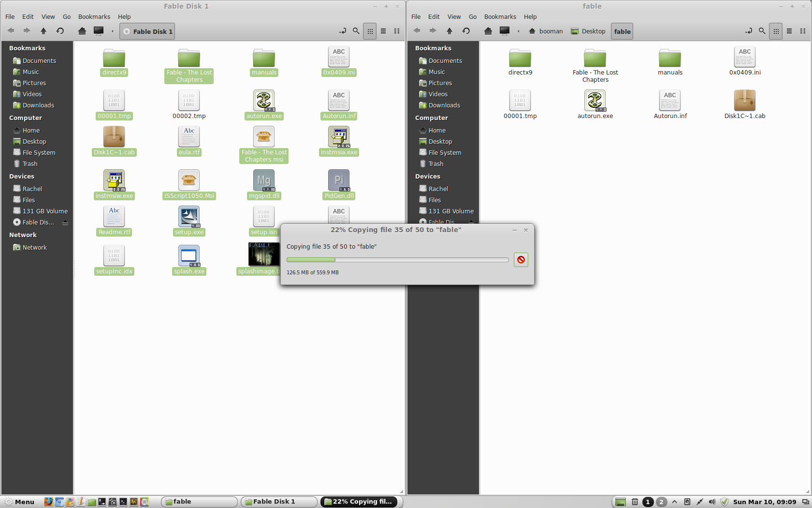812x508 pixels.
Task: Toggle location entry in Fable Disk 1 window
Action: (x=343, y=31)
